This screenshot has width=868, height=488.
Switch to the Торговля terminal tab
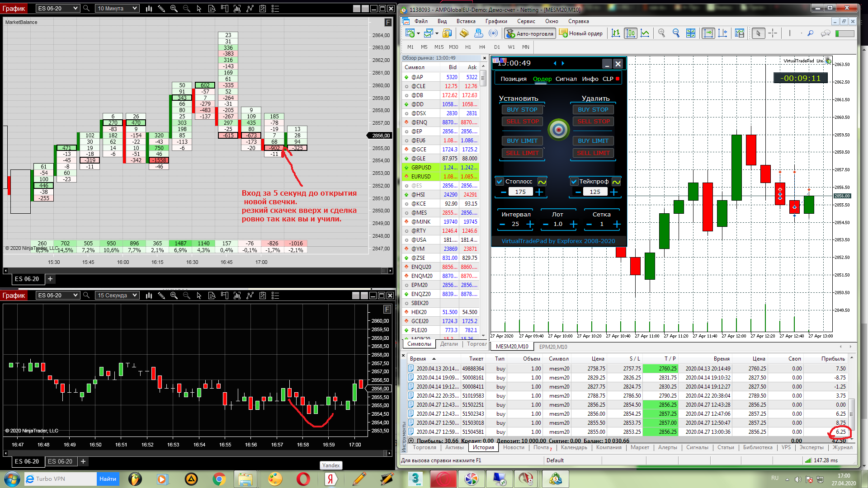[424, 447]
